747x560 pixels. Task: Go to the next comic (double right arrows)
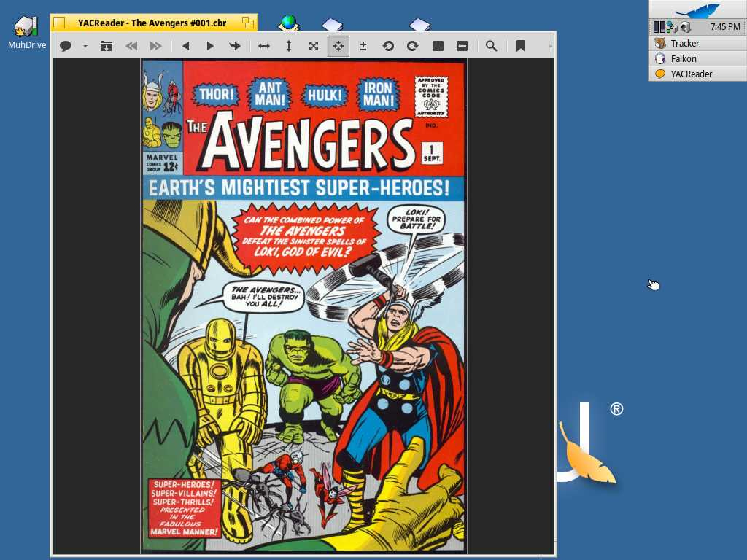pyautogui.click(x=156, y=46)
